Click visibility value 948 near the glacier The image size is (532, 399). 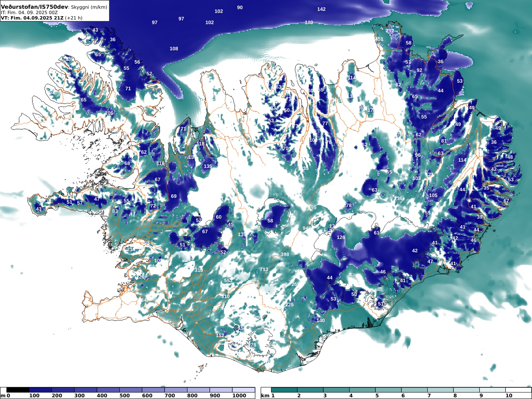click(x=307, y=228)
